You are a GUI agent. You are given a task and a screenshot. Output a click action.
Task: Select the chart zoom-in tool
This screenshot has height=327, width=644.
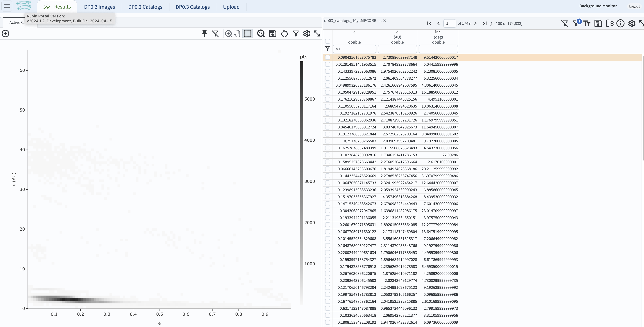pos(228,33)
